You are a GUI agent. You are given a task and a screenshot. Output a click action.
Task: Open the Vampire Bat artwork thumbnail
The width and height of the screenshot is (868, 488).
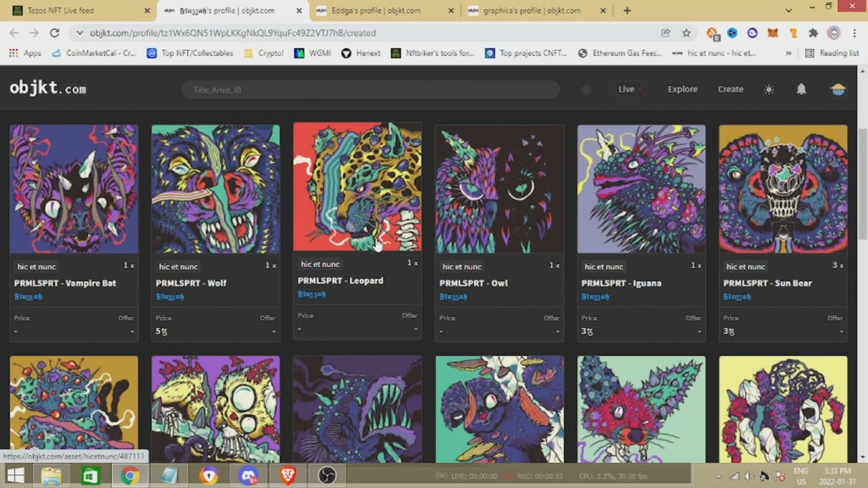[74, 188]
